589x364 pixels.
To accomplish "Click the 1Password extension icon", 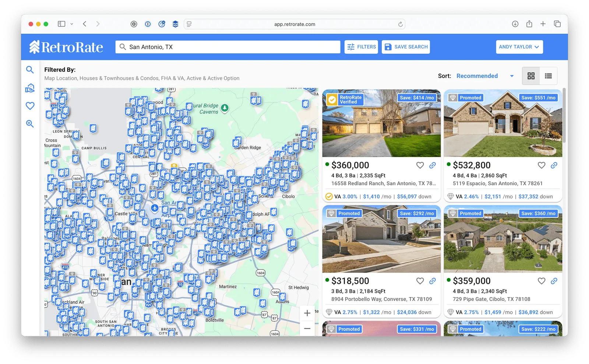I will 148,24.
